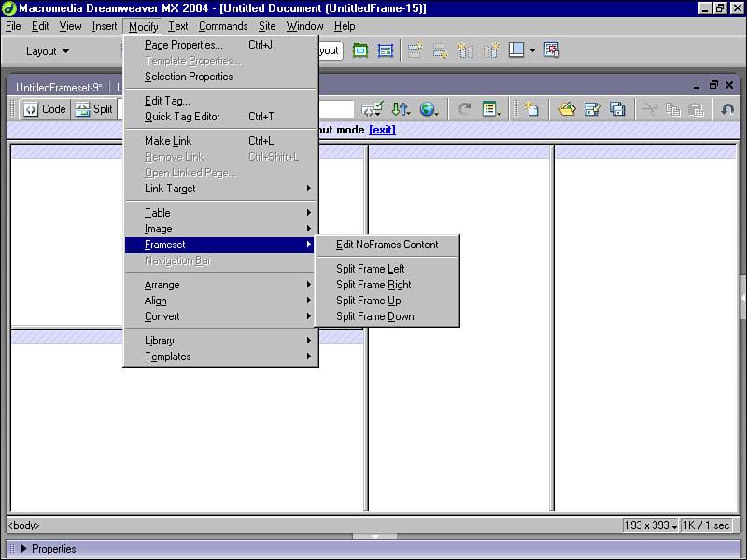Click the Layout Table icon

(x=360, y=50)
